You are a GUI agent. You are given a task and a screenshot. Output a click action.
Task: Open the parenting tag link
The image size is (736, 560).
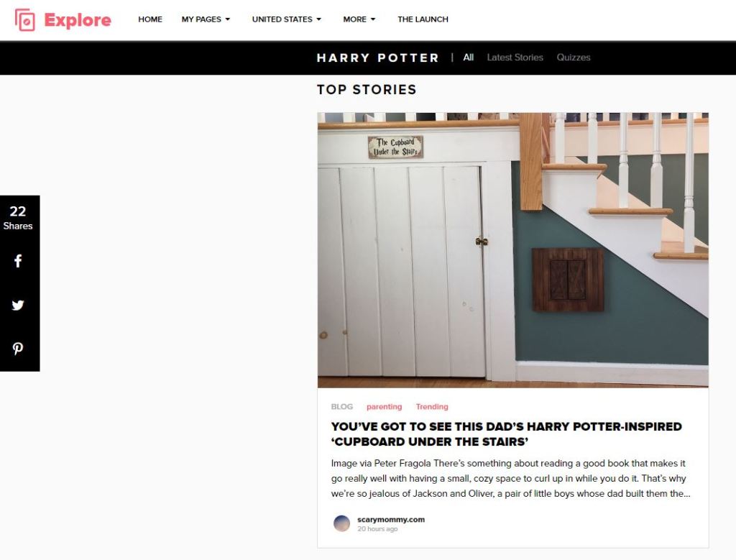point(385,407)
